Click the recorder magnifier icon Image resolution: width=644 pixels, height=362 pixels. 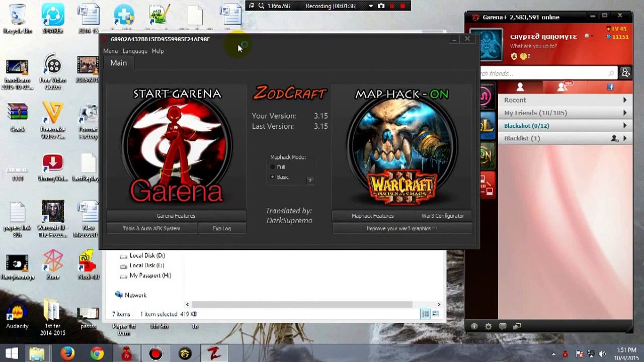coord(261,6)
